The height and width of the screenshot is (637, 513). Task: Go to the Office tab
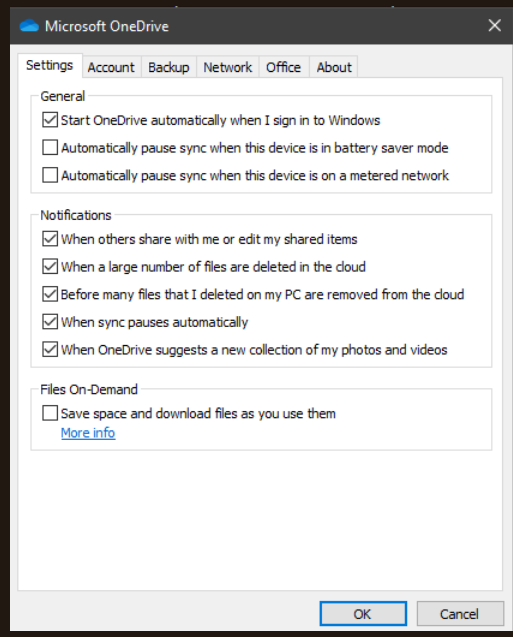tap(284, 67)
